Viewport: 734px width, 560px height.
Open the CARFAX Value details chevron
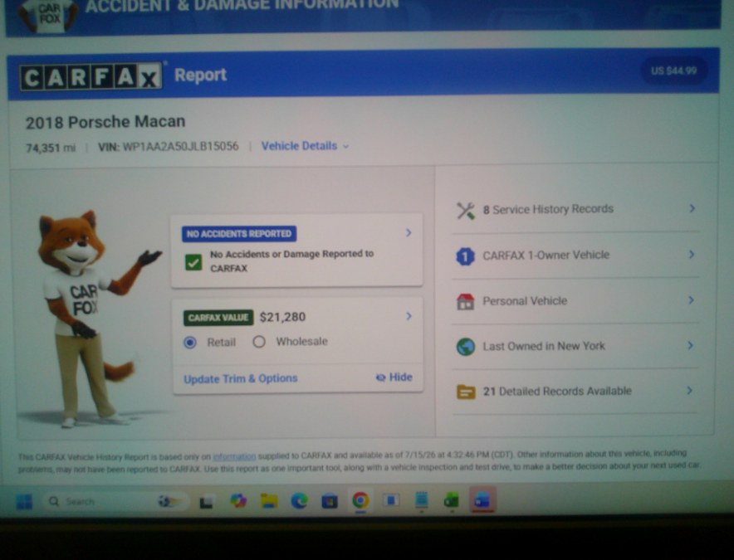pos(409,316)
